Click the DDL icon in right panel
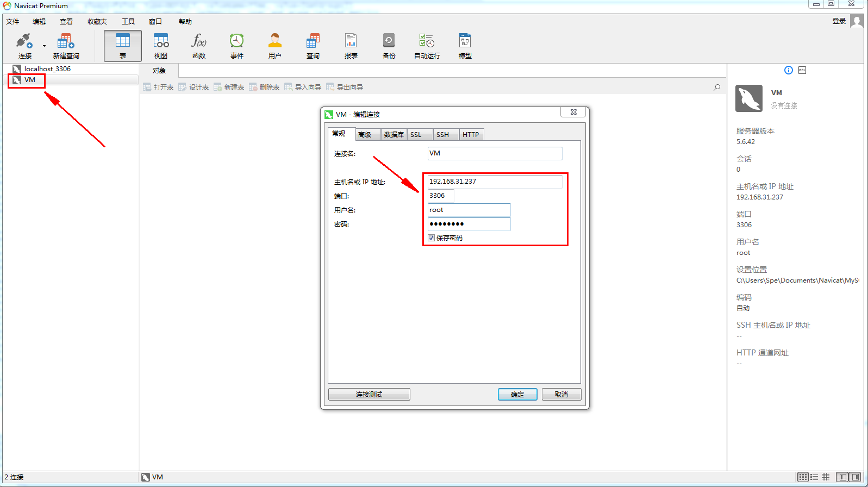The image size is (868, 487). pyautogui.click(x=802, y=70)
